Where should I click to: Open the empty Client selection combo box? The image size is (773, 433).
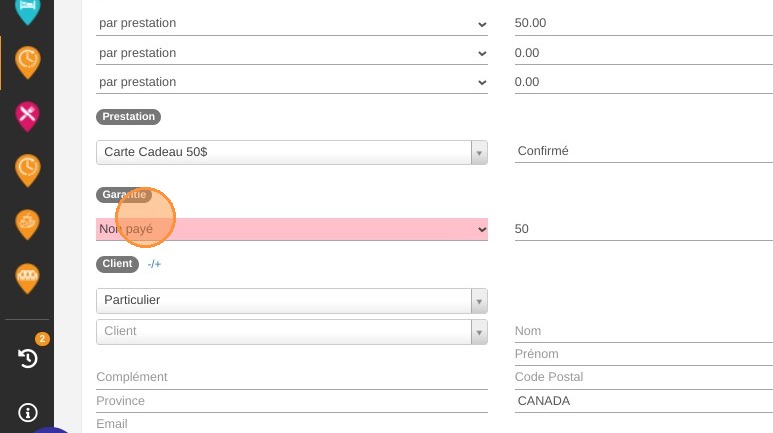(x=292, y=331)
